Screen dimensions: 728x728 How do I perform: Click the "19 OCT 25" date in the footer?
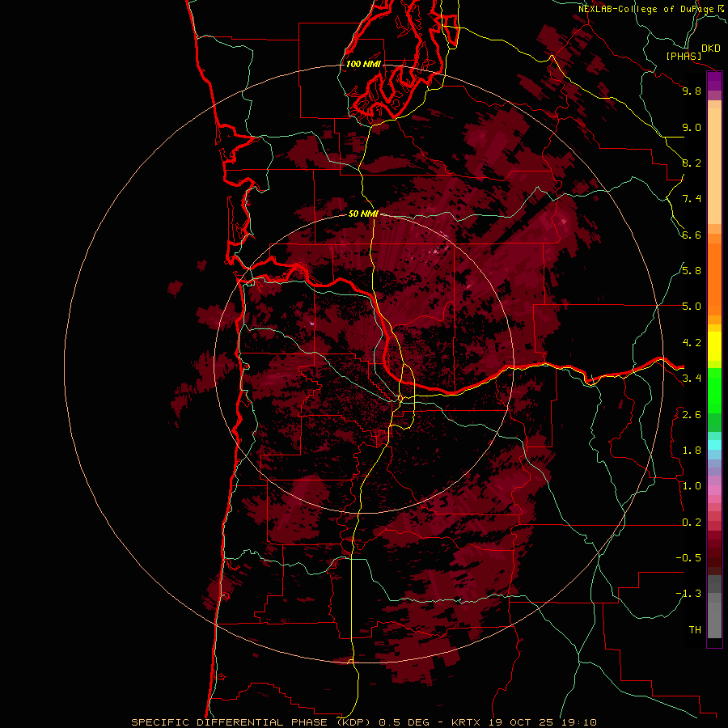pyautogui.click(x=520, y=722)
